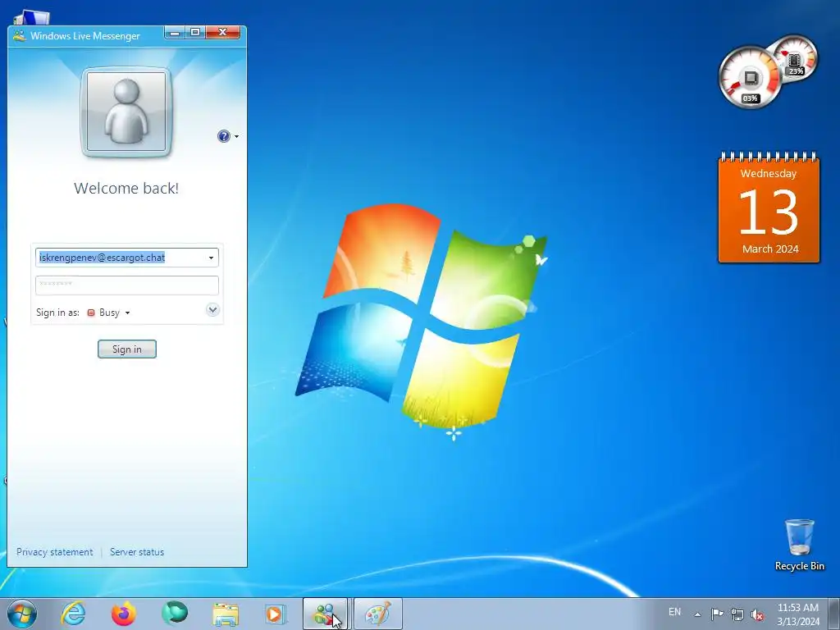Viewport: 840px width, 630px height.
Task: Launch Firefox from the taskbar
Action: [124, 614]
